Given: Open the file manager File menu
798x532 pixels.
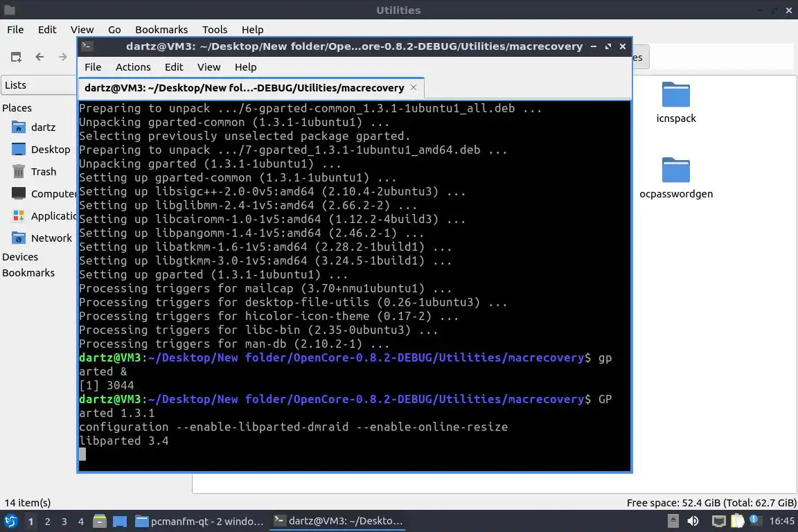Looking at the screenshot, I should pyautogui.click(x=15, y=30).
